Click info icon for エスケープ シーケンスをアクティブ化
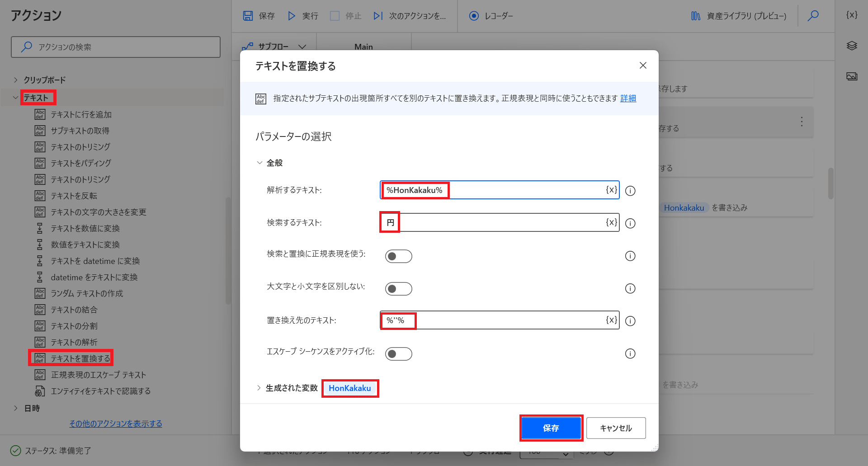 coord(630,353)
